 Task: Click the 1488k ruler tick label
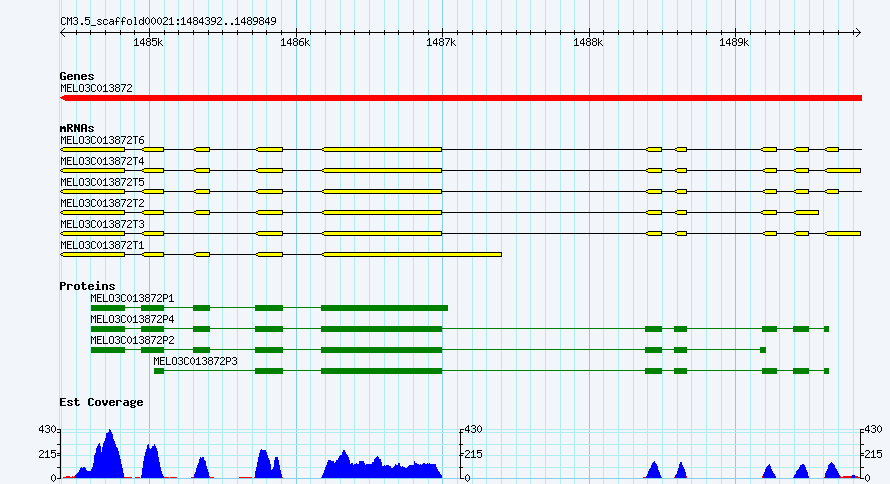tap(588, 43)
